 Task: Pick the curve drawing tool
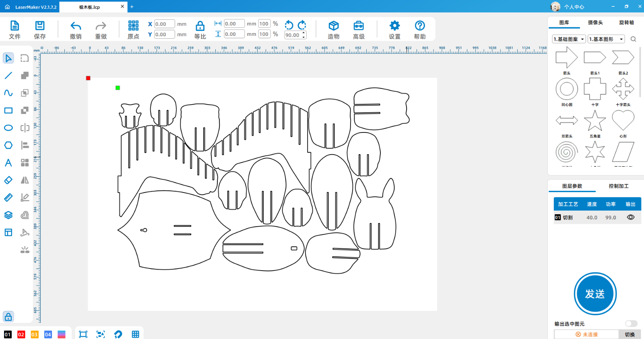[8, 93]
